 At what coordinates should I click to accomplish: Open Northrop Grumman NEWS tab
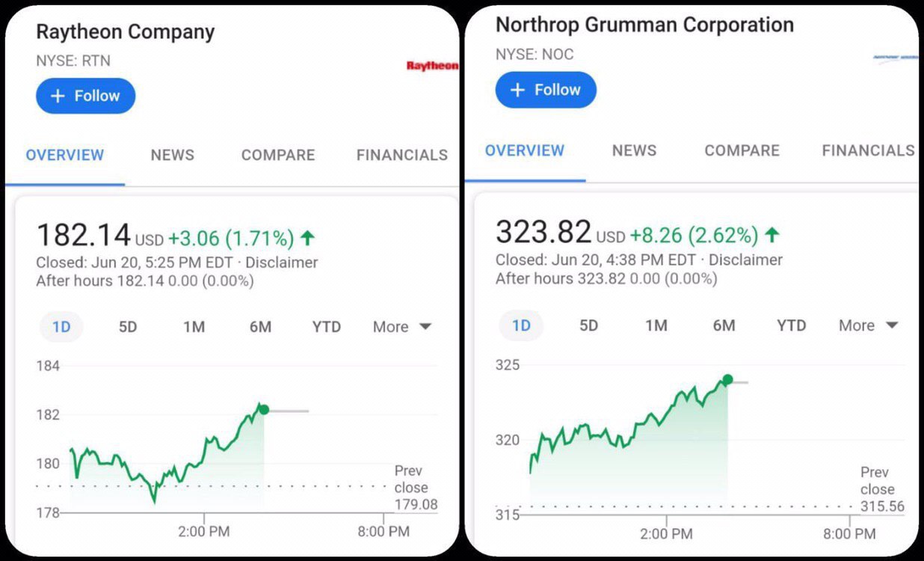[634, 150]
